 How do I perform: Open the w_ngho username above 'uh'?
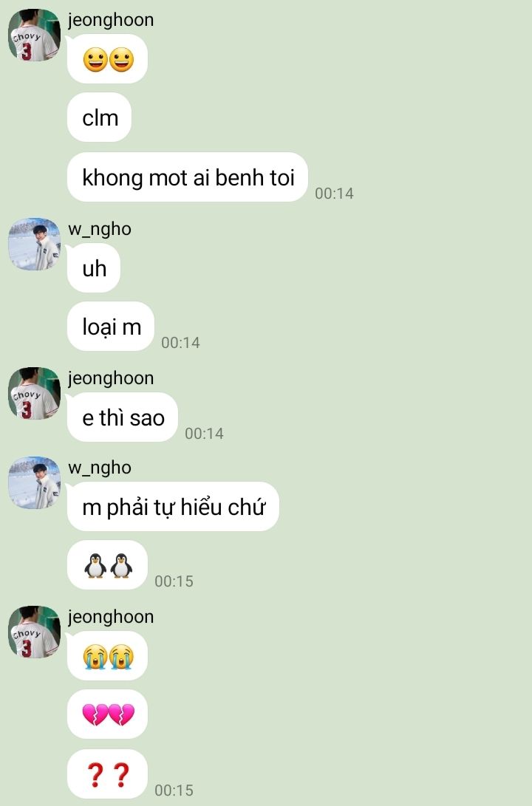coord(100,229)
